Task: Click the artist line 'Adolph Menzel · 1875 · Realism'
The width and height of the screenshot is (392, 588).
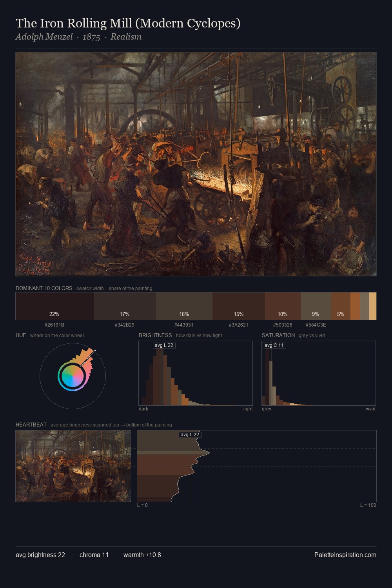Action: click(78, 37)
